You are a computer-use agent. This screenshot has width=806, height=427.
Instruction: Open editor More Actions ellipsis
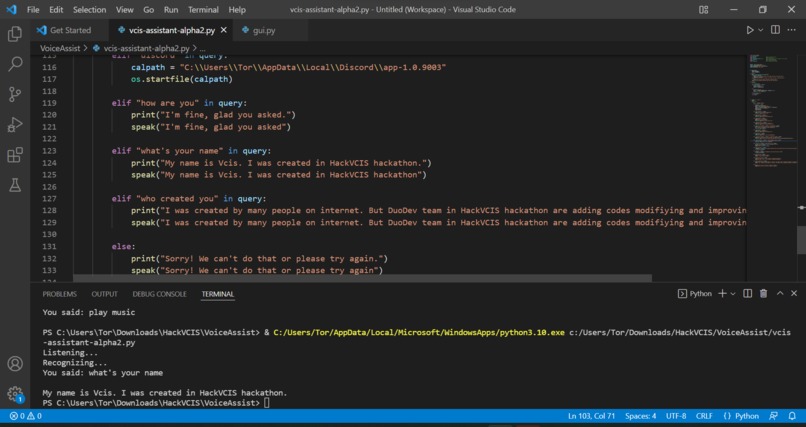point(792,30)
